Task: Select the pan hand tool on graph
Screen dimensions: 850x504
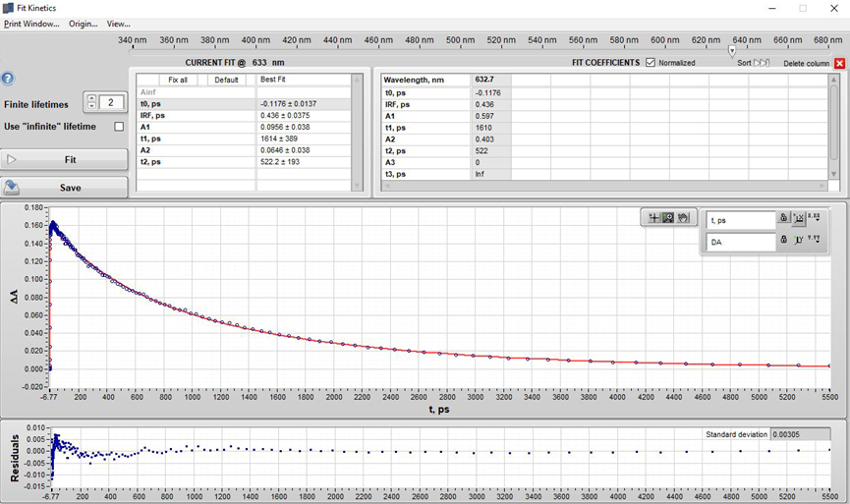Action: pyautogui.click(x=683, y=217)
